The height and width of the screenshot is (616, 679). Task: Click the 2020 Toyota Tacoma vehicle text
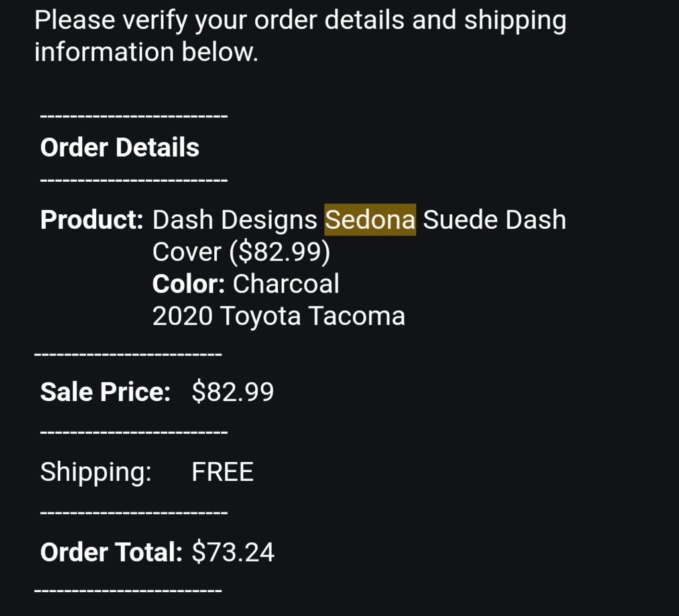click(278, 316)
